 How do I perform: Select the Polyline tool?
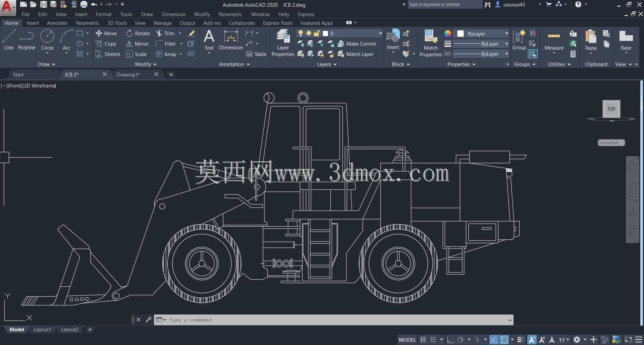coord(26,40)
